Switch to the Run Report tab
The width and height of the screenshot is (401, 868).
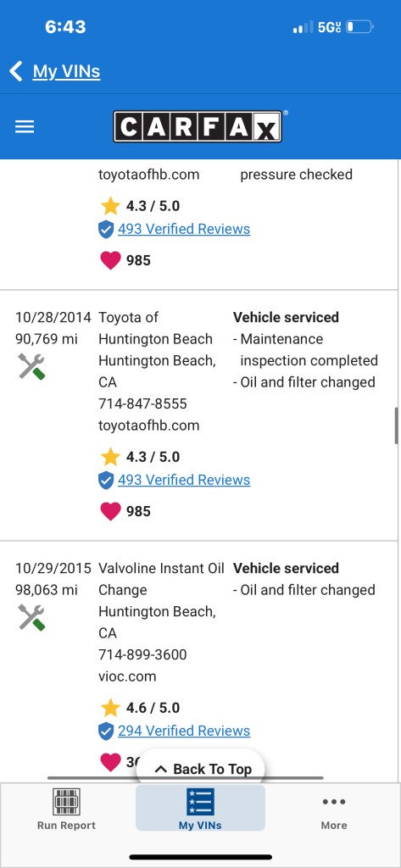66,808
